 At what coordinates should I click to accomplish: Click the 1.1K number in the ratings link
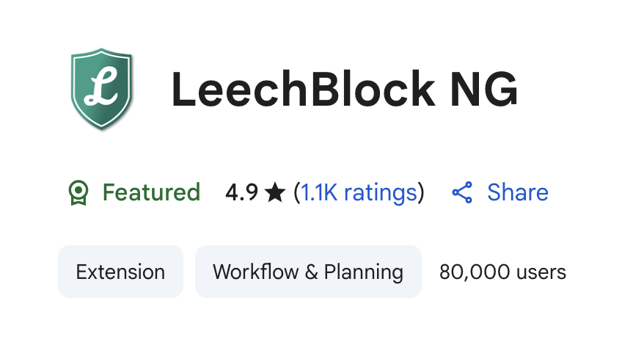(319, 193)
